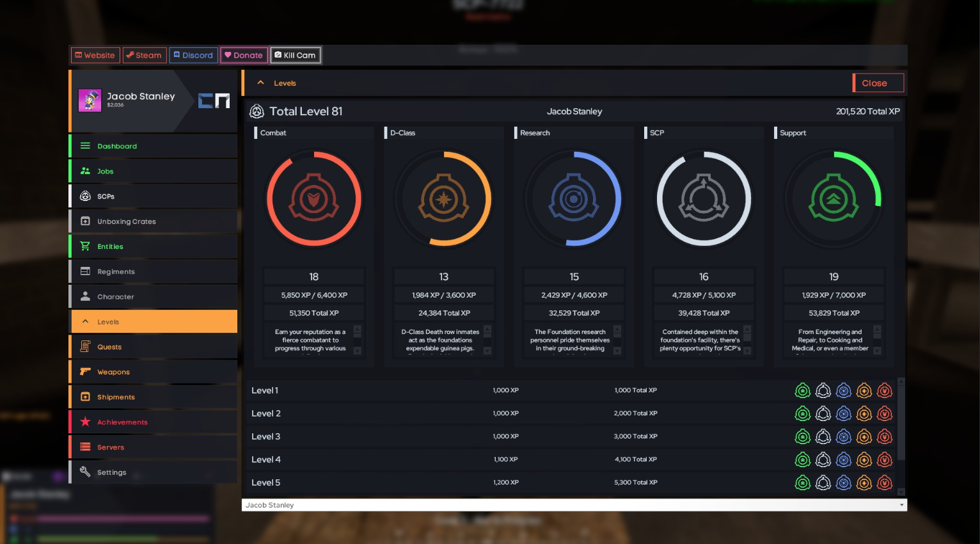Switch to the Character menu
980x544 pixels.
coord(154,297)
